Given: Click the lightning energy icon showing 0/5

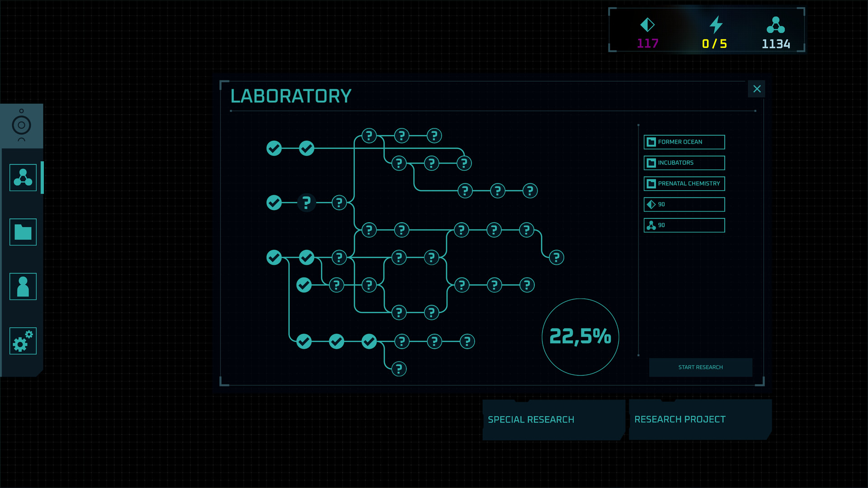Looking at the screenshot, I should point(716,26).
